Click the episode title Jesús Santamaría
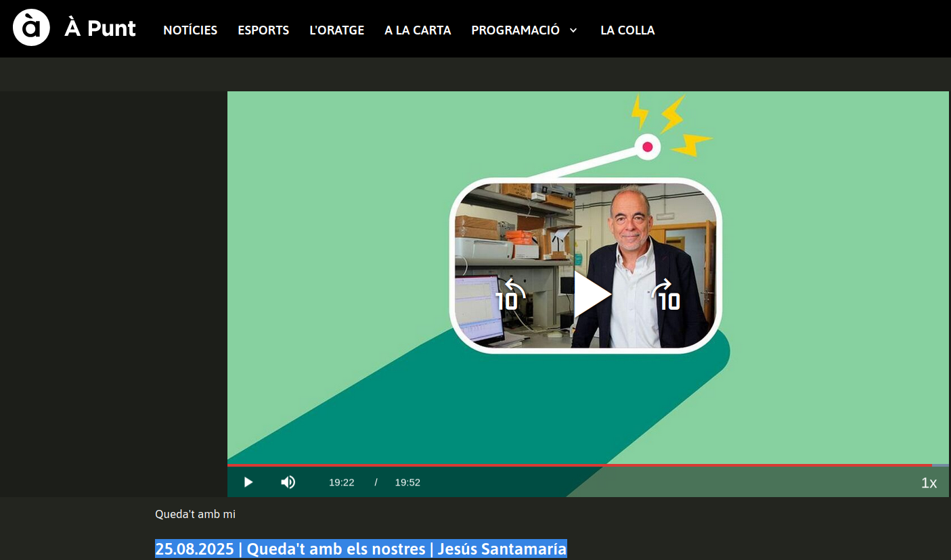This screenshot has width=951, height=560. point(361,549)
